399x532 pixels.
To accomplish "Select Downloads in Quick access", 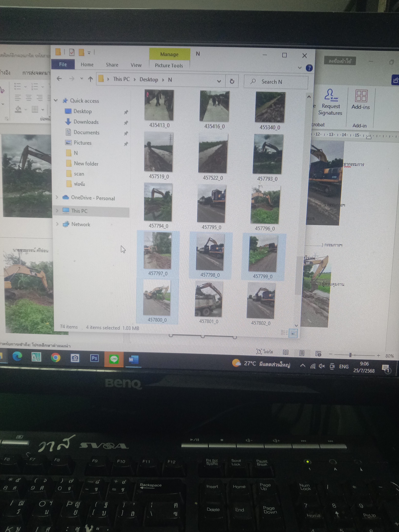I will pyautogui.click(x=86, y=122).
